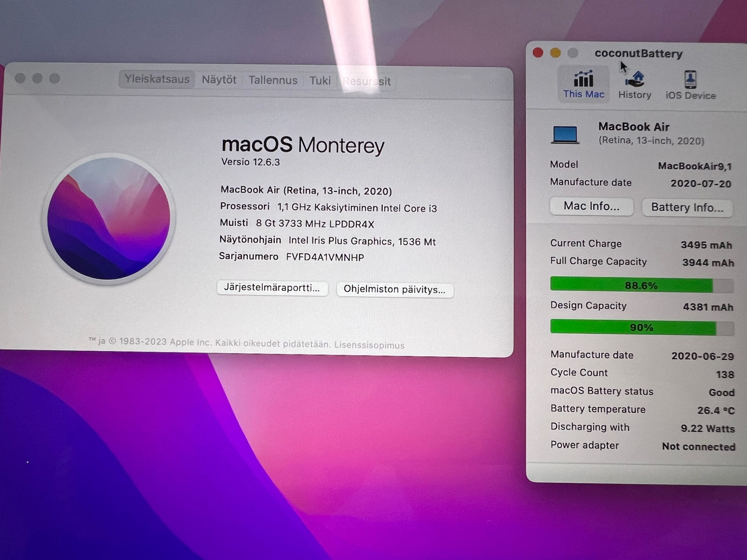Select the processor 1,1 GHz Intel Core i3 text
Image resolution: width=747 pixels, height=560 pixels.
357,208
